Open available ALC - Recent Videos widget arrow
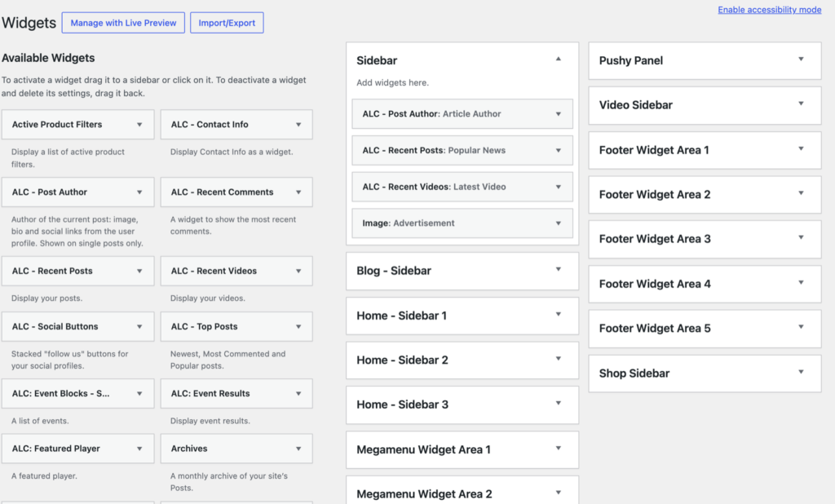The height and width of the screenshot is (504, 835). 298,272
